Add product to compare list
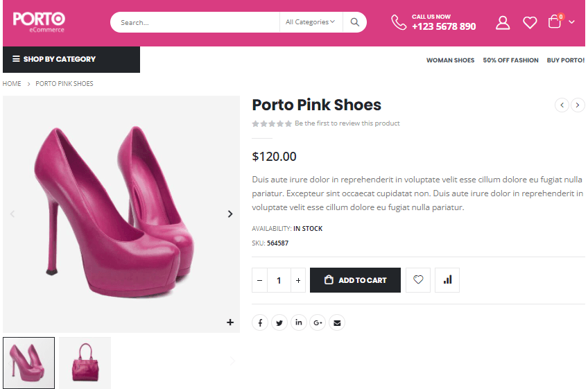Screen dimensions: 588x389 [x=447, y=280]
